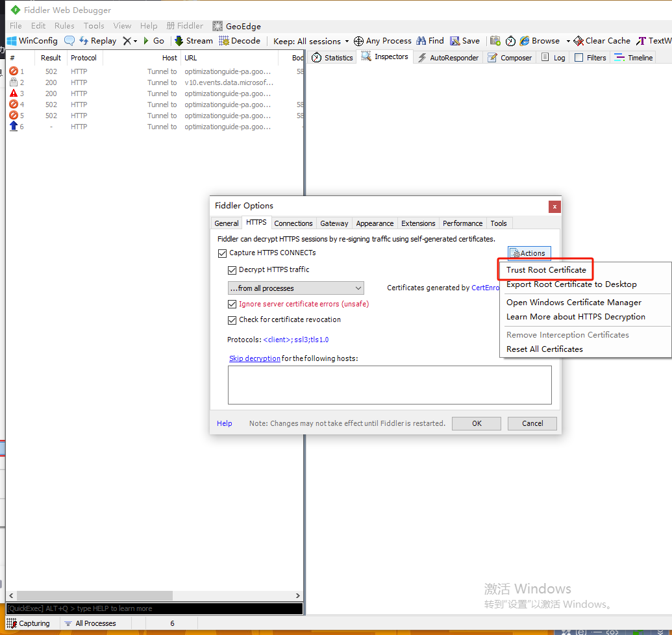Open the GeoEdge menu item

point(237,26)
